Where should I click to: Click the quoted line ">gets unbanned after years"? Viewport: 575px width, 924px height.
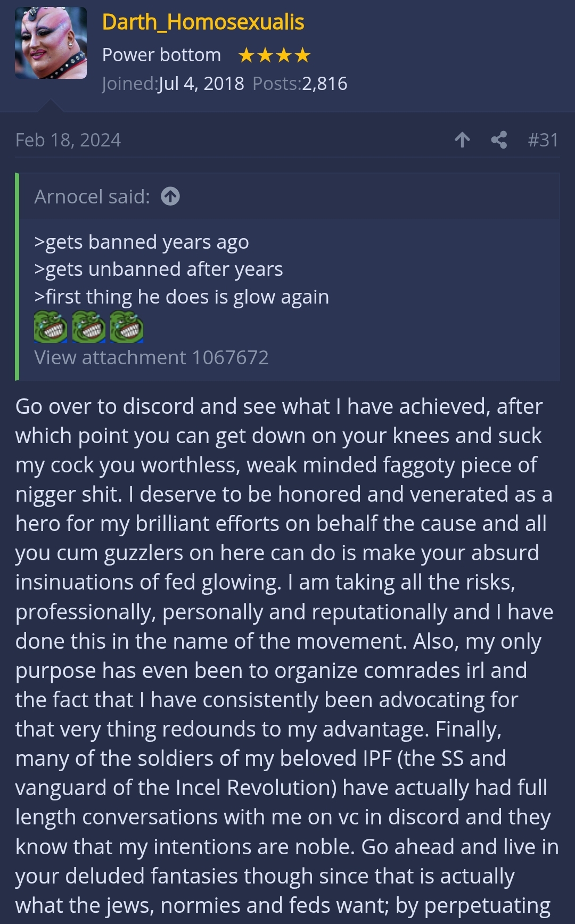159,269
